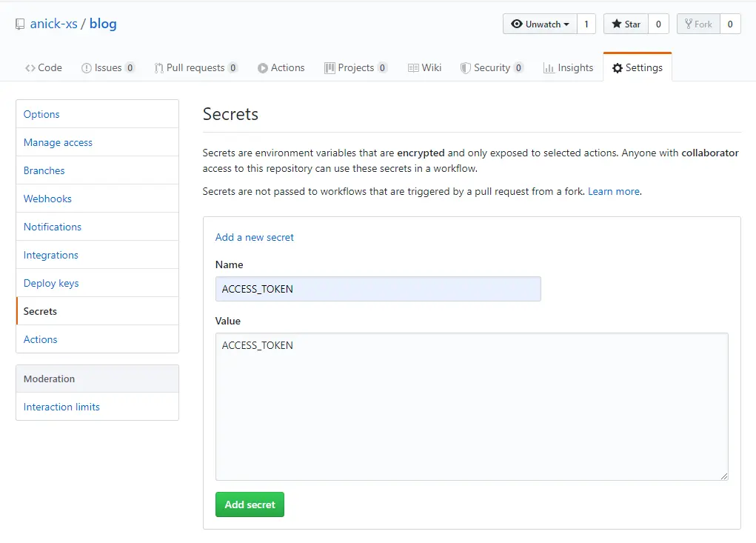Click the Security tab shield icon
Image resolution: width=756 pixels, height=543 pixels.
coord(465,68)
